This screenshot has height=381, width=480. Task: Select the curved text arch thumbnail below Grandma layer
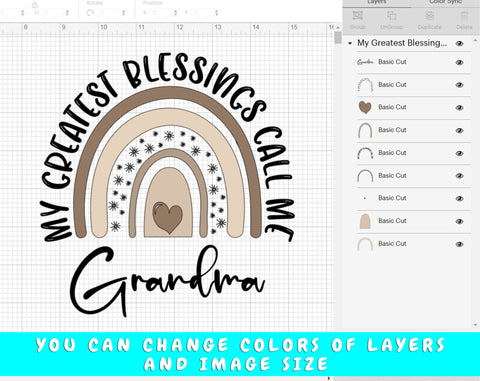coord(365,85)
